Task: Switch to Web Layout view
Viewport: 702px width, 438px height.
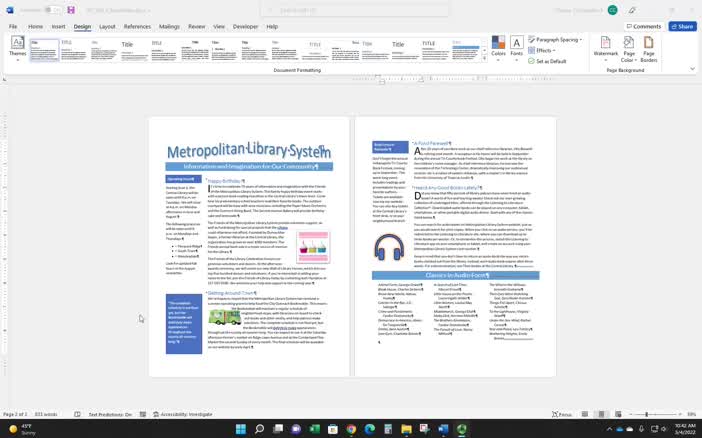Action: 618,414
